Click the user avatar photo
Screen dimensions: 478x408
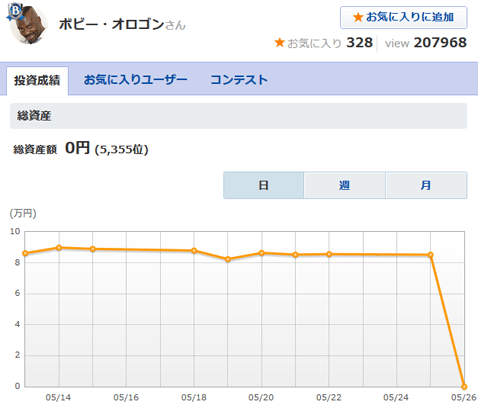(x=29, y=25)
